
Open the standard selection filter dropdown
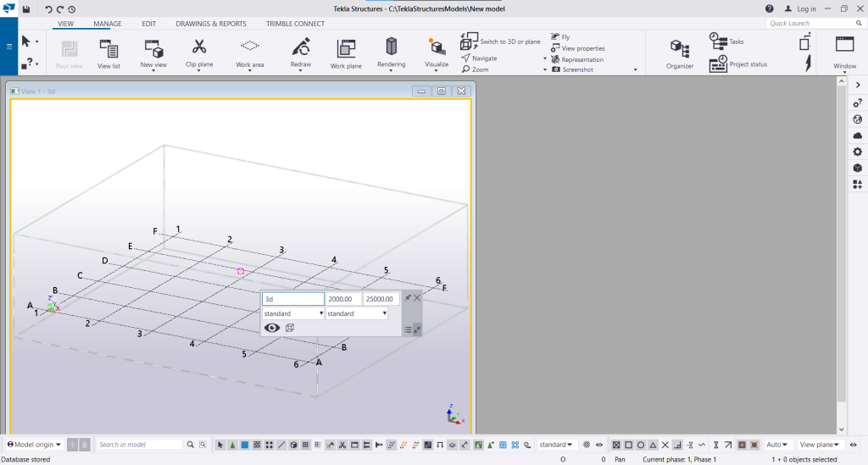(556, 445)
